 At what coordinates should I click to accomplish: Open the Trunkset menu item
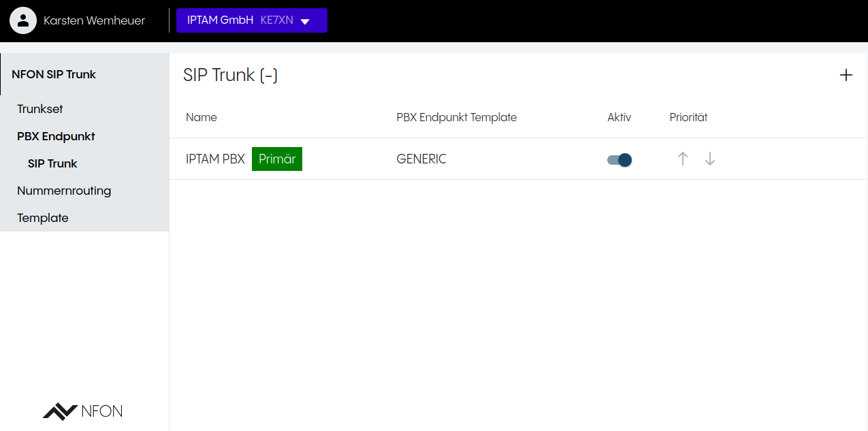(x=40, y=109)
